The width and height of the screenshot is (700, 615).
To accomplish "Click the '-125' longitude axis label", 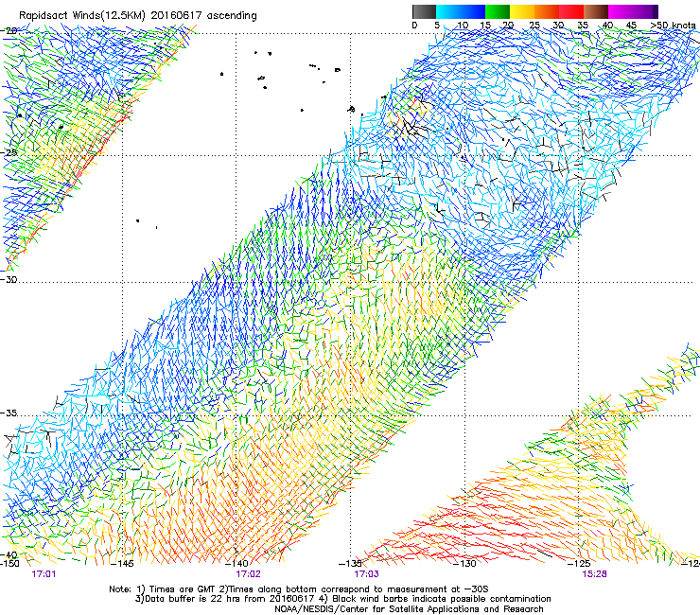I will point(579,564).
